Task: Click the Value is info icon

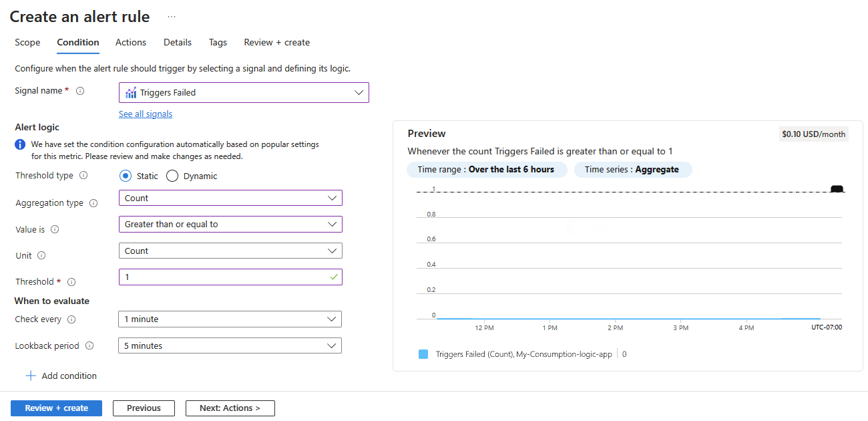Action: coord(54,229)
